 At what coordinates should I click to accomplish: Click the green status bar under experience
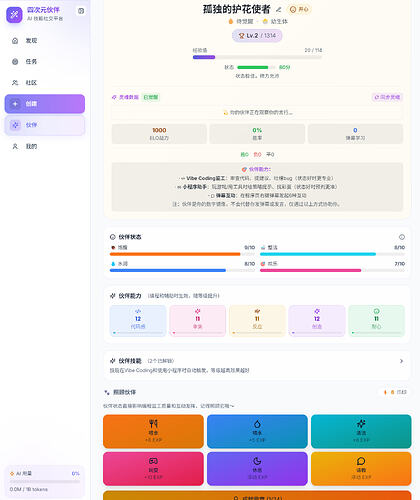pos(256,67)
